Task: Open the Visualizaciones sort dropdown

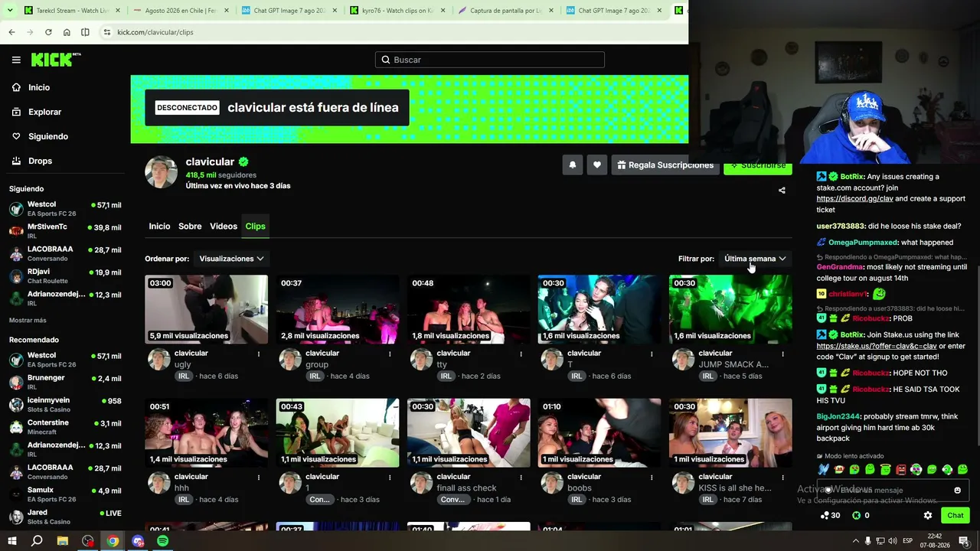Action: click(231, 259)
